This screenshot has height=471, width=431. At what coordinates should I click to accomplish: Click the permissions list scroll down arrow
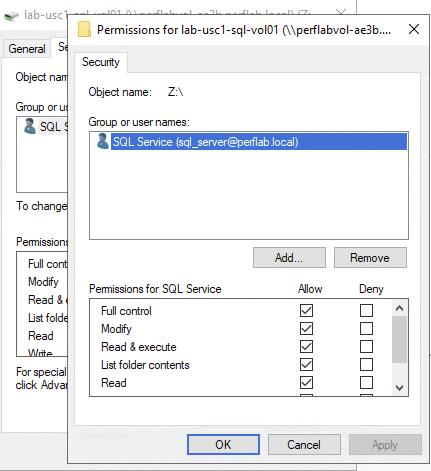399,387
